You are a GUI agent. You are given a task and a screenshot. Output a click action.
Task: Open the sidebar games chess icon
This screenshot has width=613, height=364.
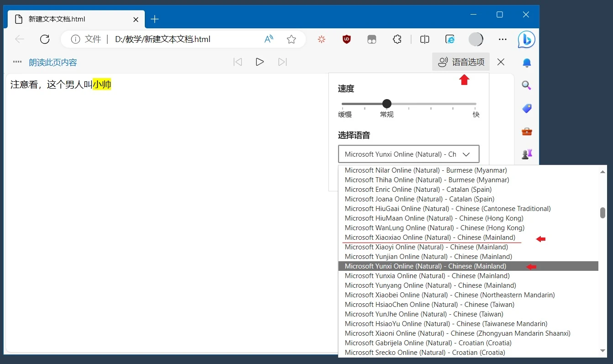pos(527,154)
